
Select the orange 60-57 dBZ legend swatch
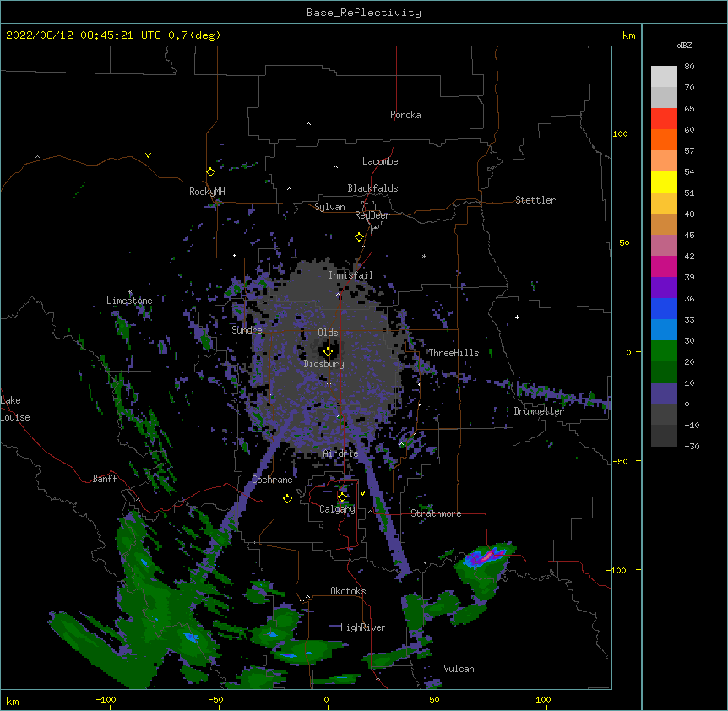pos(664,139)
